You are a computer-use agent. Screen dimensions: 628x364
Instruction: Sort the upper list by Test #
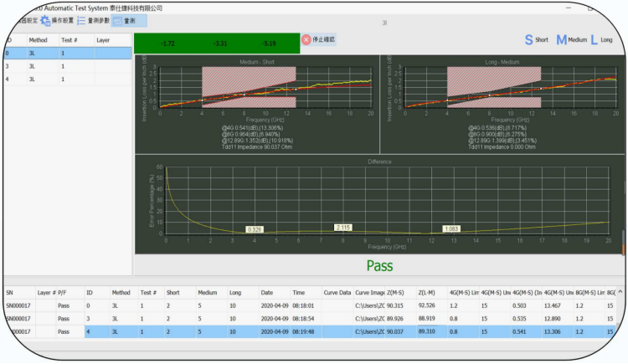(x=69, y=40)
